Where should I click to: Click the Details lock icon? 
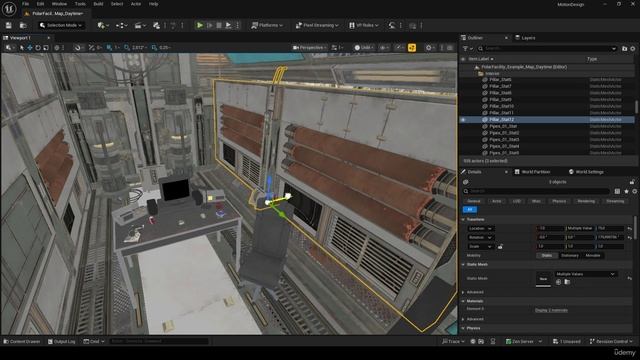tap(632, 182)
